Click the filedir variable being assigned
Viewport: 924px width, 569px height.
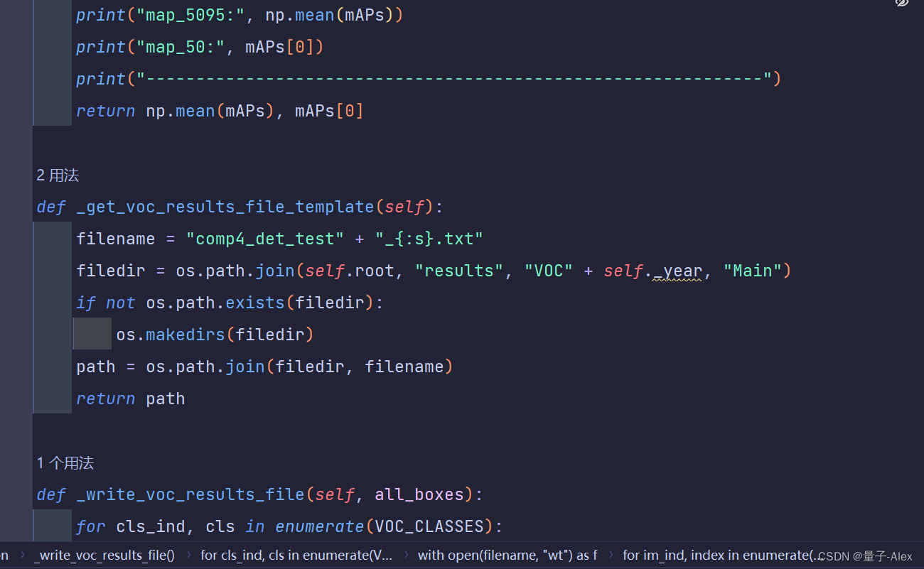point(111,271)
